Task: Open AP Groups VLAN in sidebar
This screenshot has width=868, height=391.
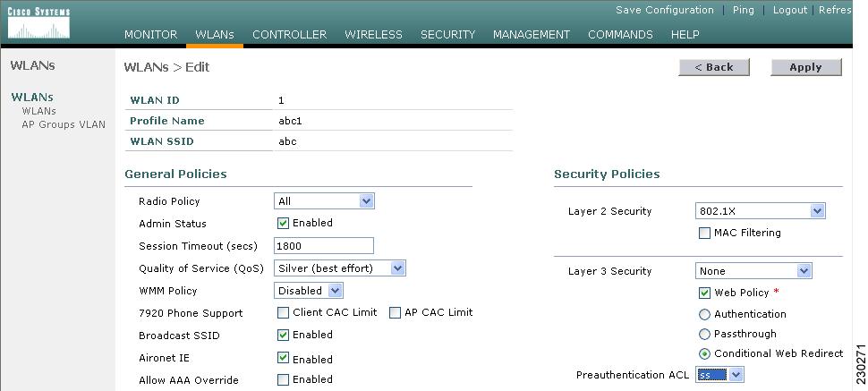Action: [x=64, y=124]
